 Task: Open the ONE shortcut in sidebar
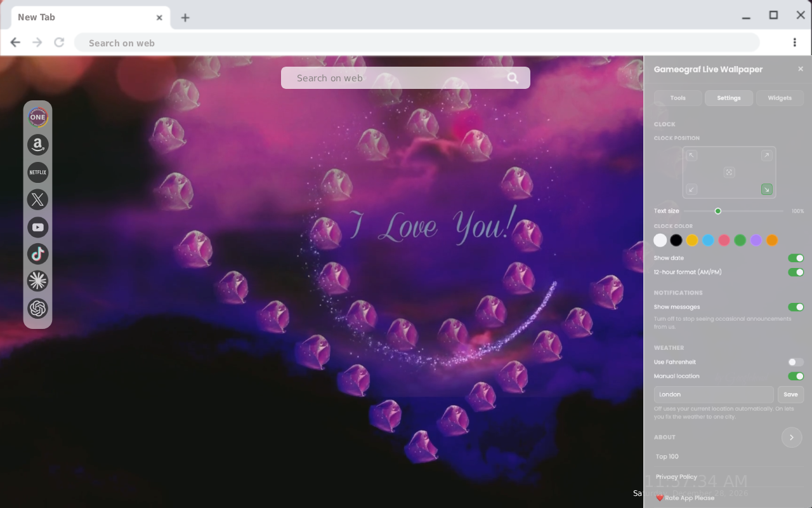pos(37,117)
